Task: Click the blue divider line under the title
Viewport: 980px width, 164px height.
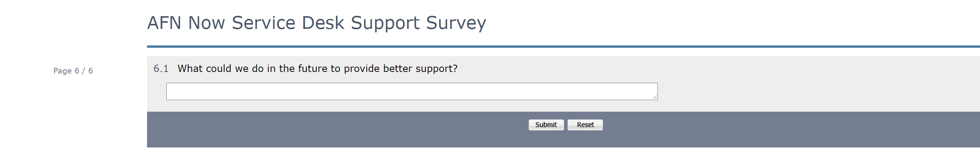Action: pyautogui.click(x=539, y=47)
